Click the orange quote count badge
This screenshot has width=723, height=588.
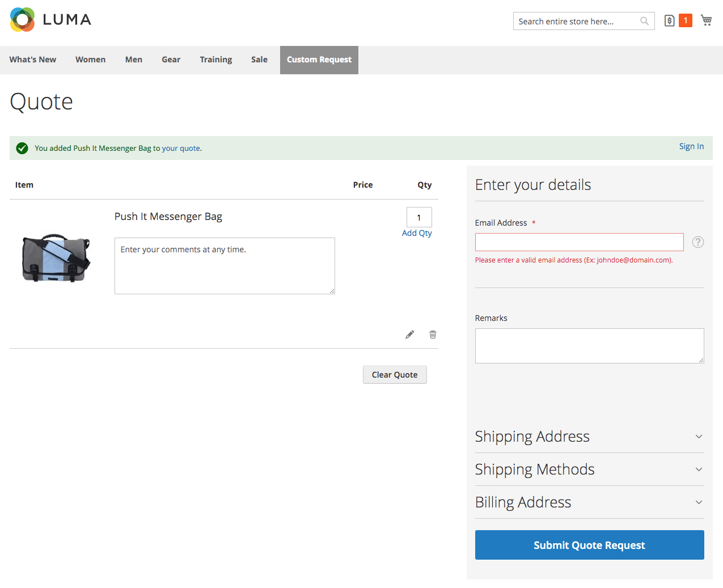pyautogui.click(x=686, y=20)
